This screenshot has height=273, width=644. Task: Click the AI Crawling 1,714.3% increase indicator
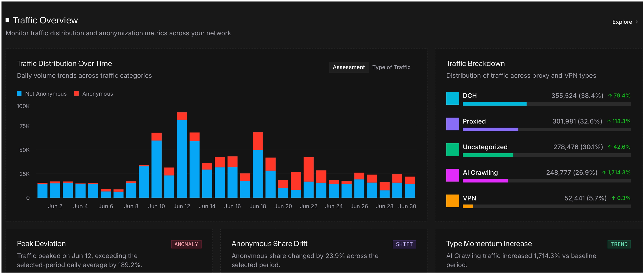[616, 173]
